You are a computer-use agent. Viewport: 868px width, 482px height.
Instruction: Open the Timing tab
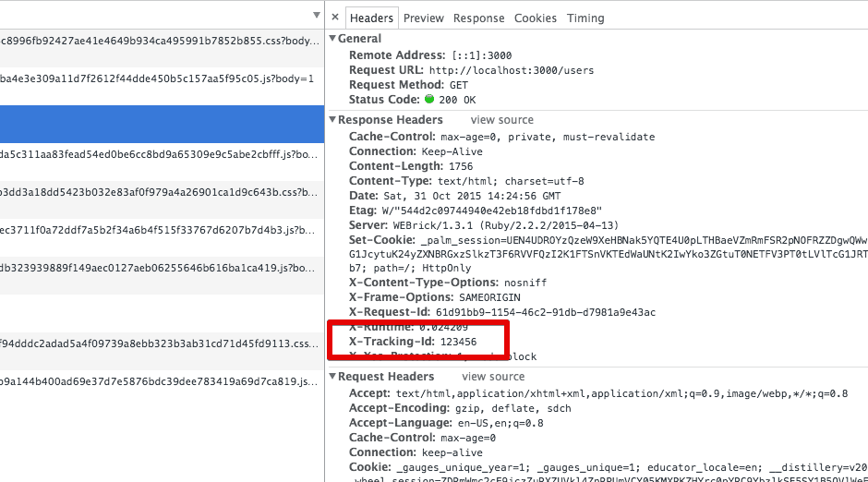tap(585, 18)
